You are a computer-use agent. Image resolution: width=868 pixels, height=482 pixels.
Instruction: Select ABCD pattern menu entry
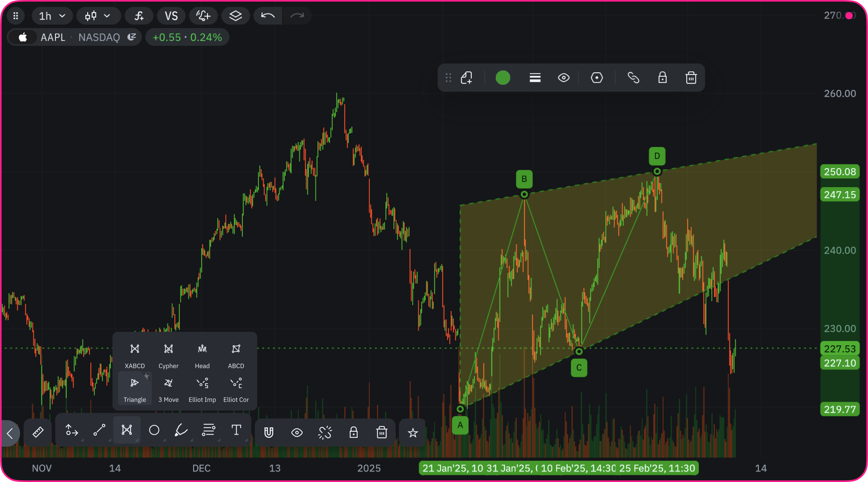tap(236, 354)
